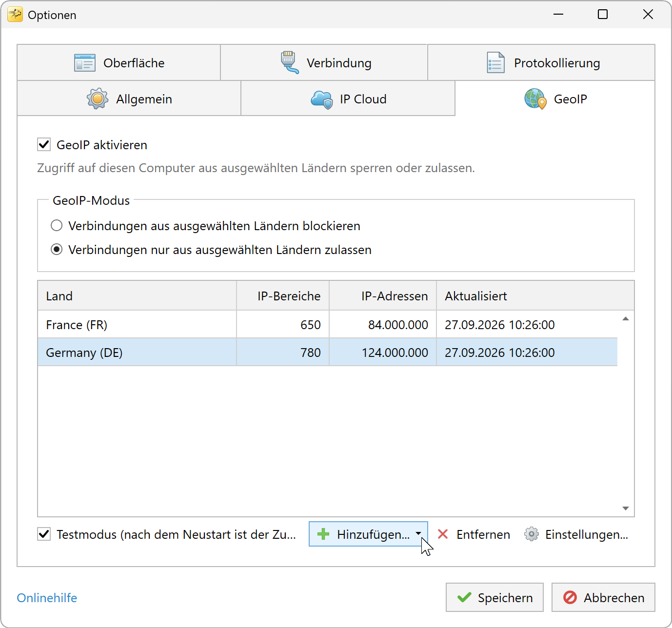This screenshot has width=672, height=628.
Task: Toggle the GeoIP aktivieren checkbox
Action: (44, 144)
